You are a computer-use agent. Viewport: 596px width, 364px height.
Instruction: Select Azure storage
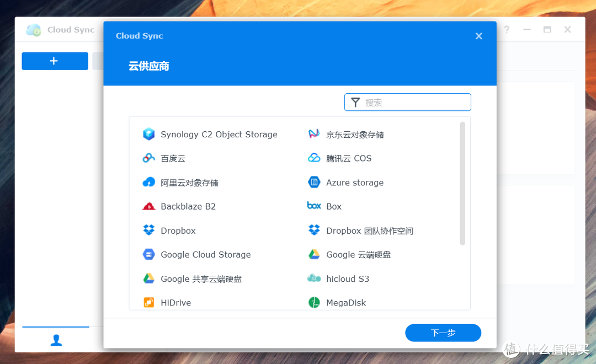(354, 182)
